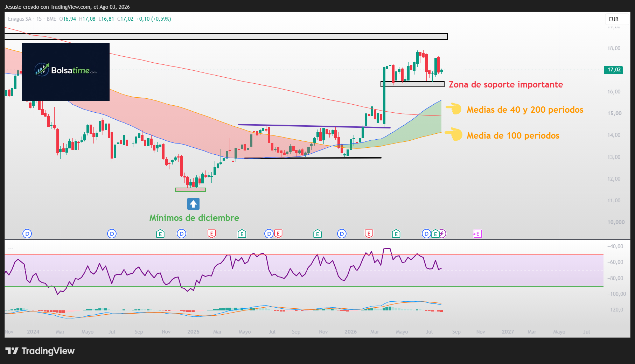Click the dividend marker for July 2025
The height and width of the screenshot is (364, 635).
pos(269,234)
